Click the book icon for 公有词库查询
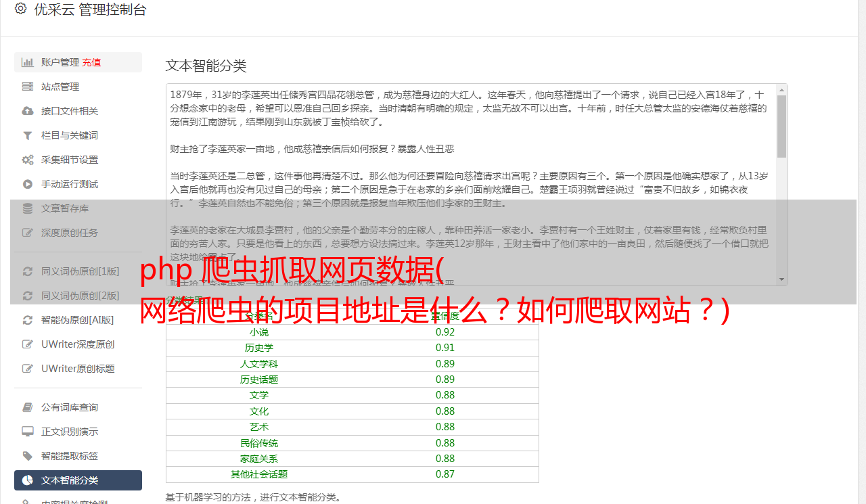This screenshot has height=504, width=866. click(x=28, y=407)
